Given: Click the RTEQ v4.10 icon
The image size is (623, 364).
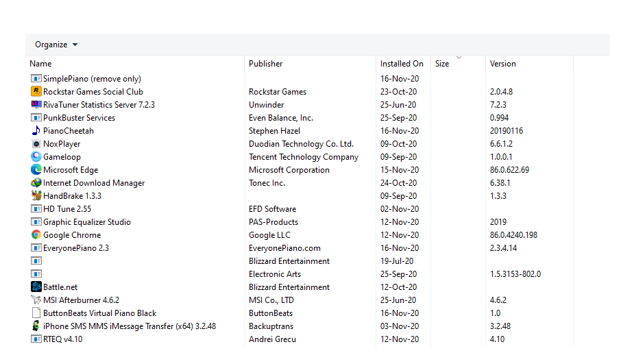Looking at the screenshot, I should (x=36, y=339).
